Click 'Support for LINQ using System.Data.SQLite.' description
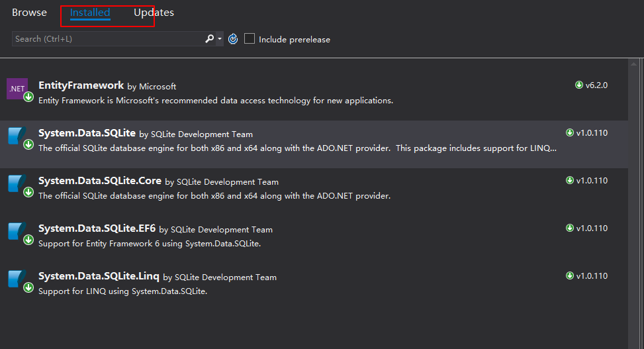This screenshot has width=644, height=349. coord(123,291)
